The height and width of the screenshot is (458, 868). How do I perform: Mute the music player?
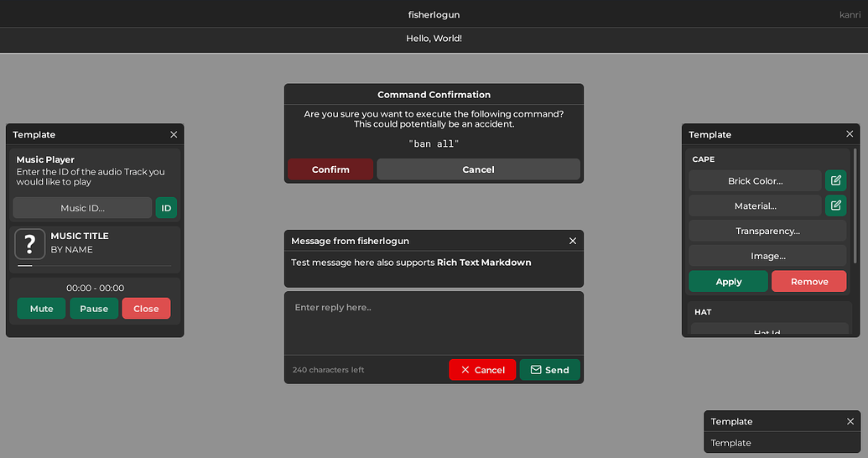pos(42,309)
